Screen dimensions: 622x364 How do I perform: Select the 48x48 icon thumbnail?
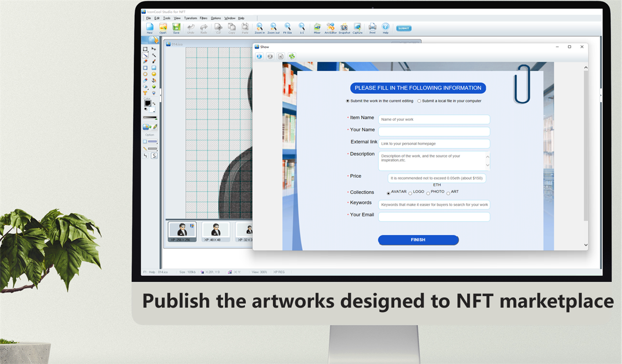(x=215, y=230)
